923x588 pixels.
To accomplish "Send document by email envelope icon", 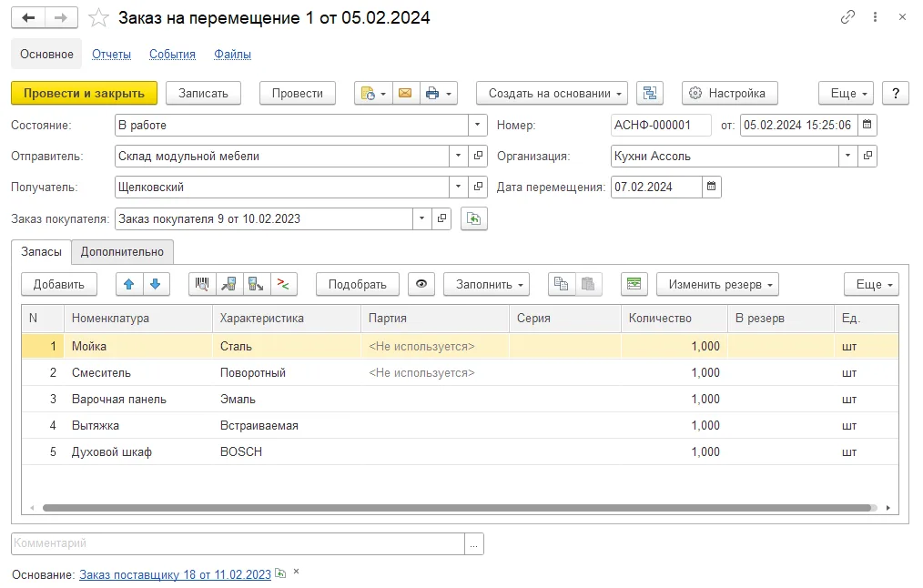I will [x=405, y=93].
